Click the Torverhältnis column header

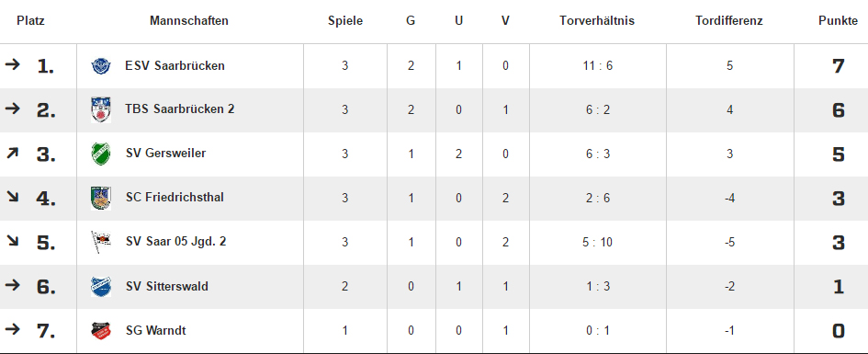(597, 21)
